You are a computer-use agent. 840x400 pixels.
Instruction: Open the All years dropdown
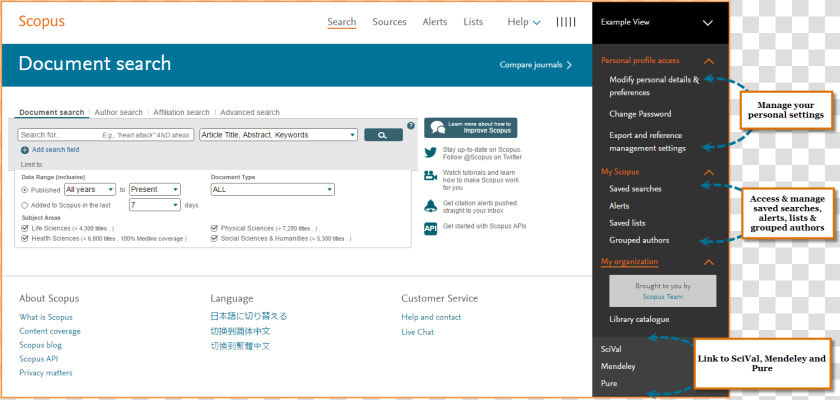pyautogui.click(x=89, y=190)
